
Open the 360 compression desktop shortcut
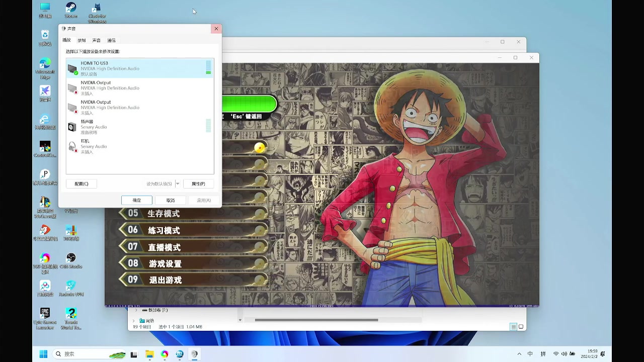[x=71, y=232]
